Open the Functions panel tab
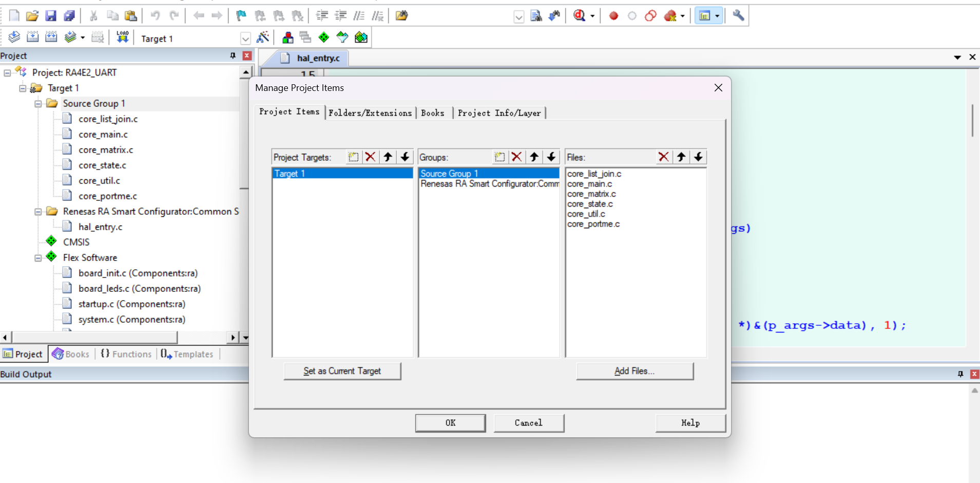 [126, 354]
